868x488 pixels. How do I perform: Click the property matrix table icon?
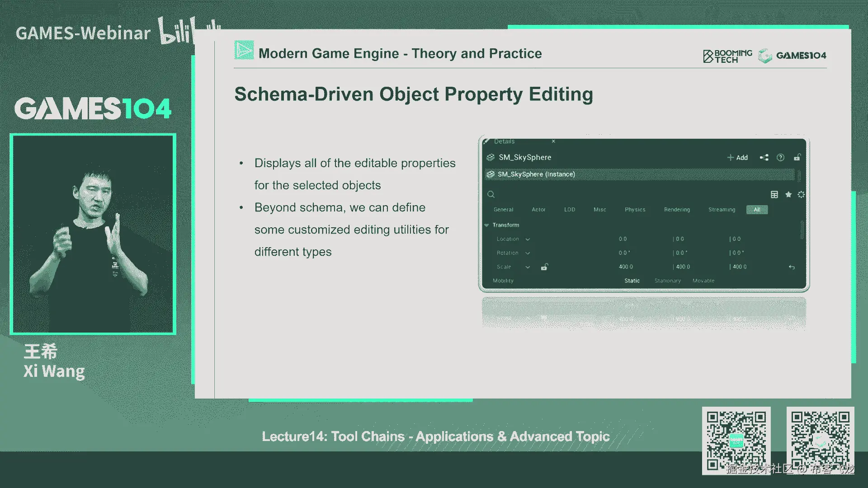[774, 195]
